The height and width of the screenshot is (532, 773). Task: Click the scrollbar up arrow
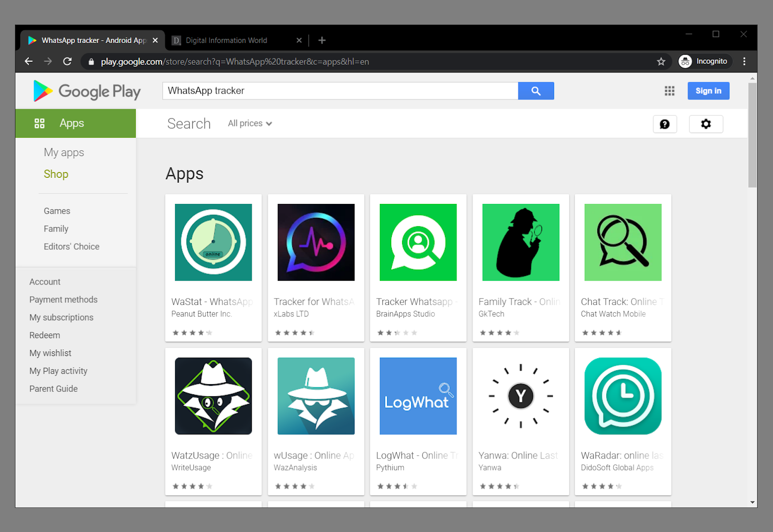click(752, 78)
